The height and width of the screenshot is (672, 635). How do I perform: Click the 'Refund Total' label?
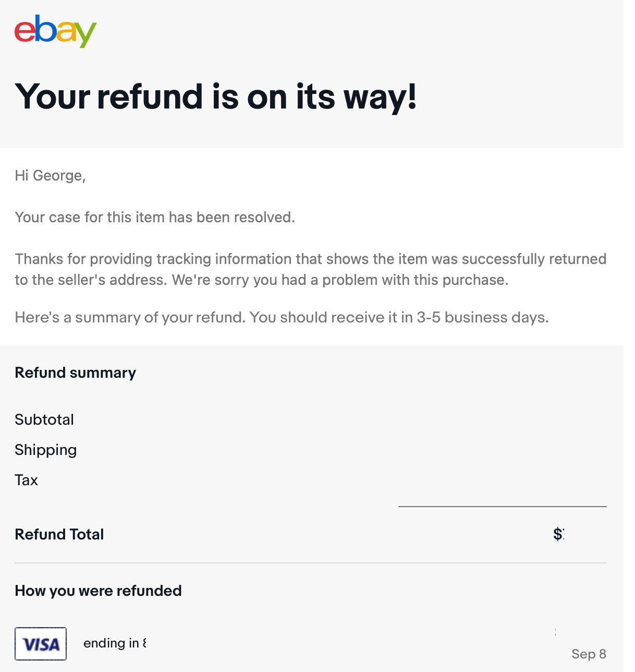[59, 534]
